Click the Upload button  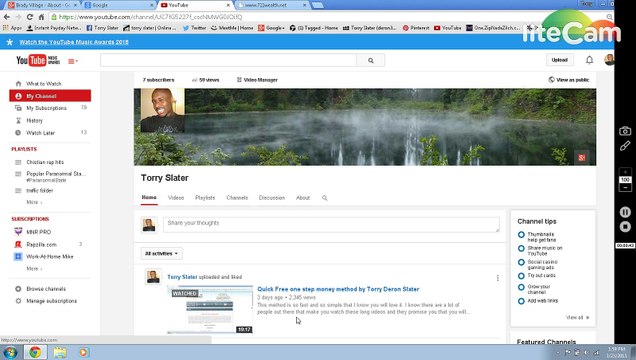coord(559,60)
